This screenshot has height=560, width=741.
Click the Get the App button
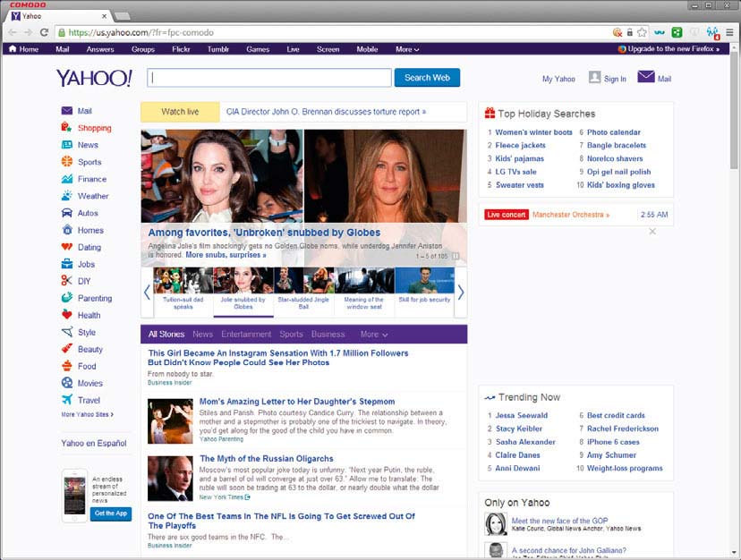[111, 513]
